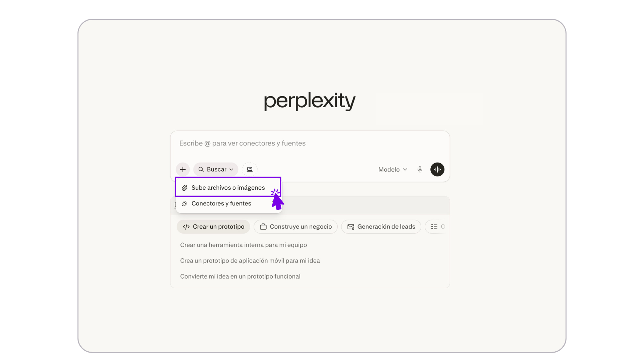Screen dimensions: 644x362
Task: Click the code brackets icon on prototipo chip
Action: click(186, 227)
